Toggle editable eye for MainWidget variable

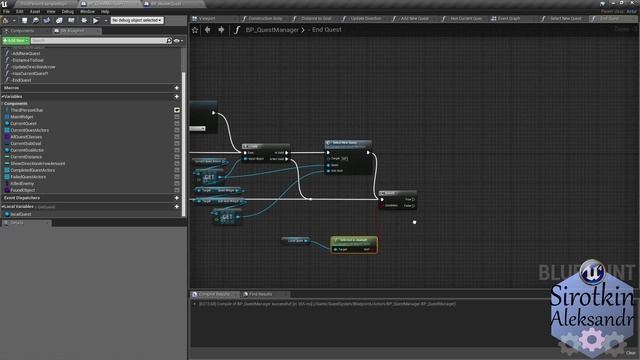pos(177,117)
